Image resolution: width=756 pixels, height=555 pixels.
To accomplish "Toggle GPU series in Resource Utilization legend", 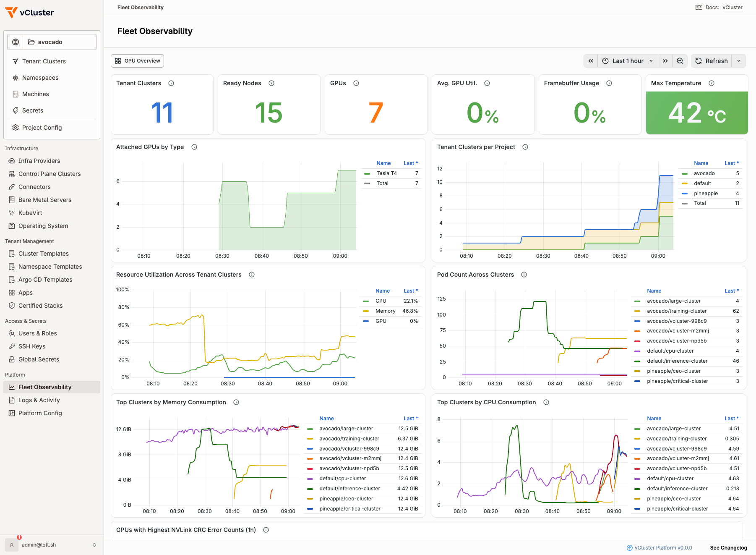I will [381, 321].
